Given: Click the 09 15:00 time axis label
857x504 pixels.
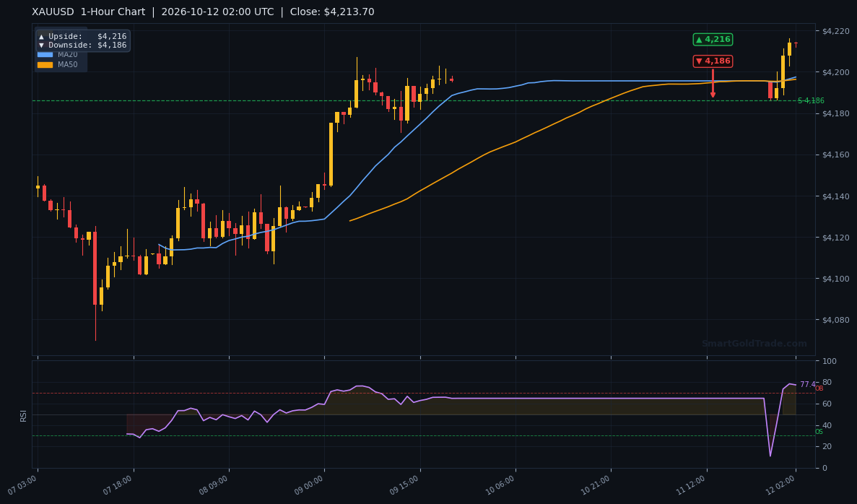Looking at the screenshot, I should 405,485.
